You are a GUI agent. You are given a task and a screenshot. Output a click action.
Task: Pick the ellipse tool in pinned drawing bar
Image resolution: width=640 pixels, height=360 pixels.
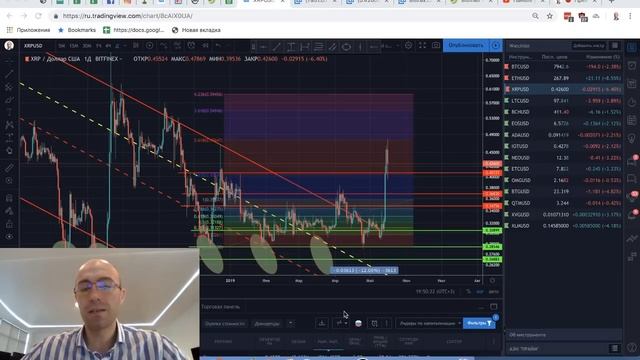346,47
